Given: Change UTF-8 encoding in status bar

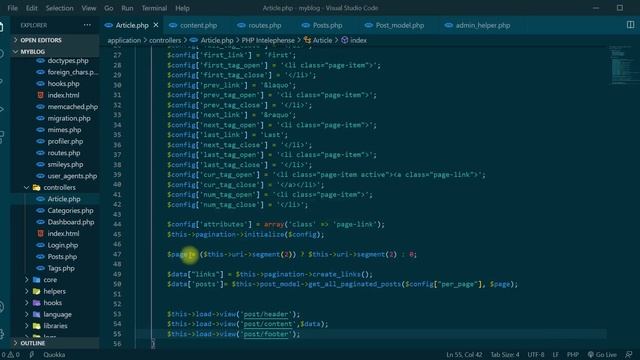Looking at the screenshot, I should point(536,354).
